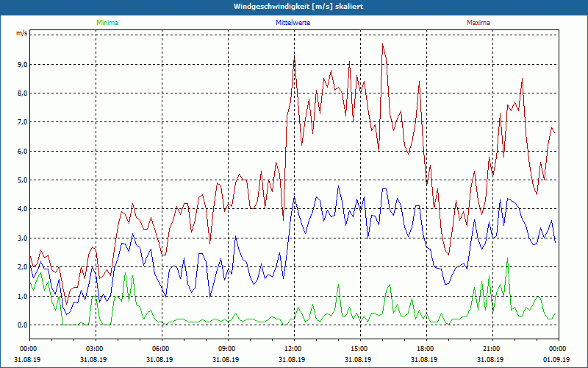Screen dimensions: 588x368
Task: Click the 21:00 time axis label
Action: 492,349
